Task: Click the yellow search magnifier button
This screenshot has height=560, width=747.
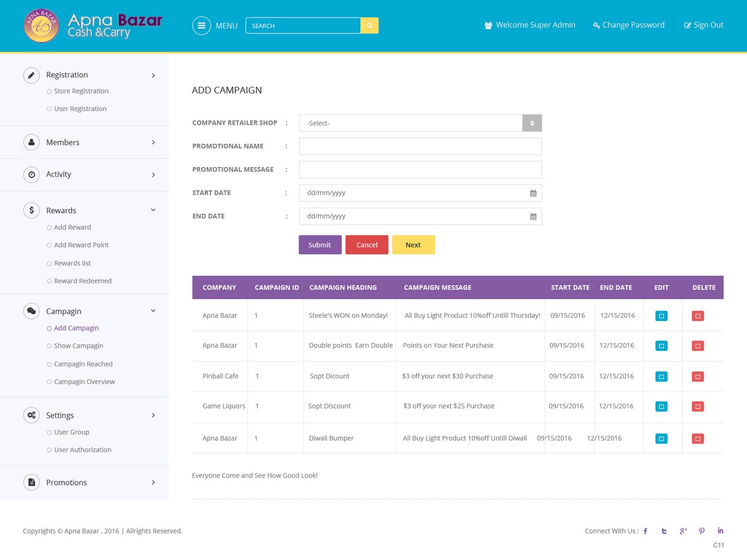Action: click(x=369, y=26)
